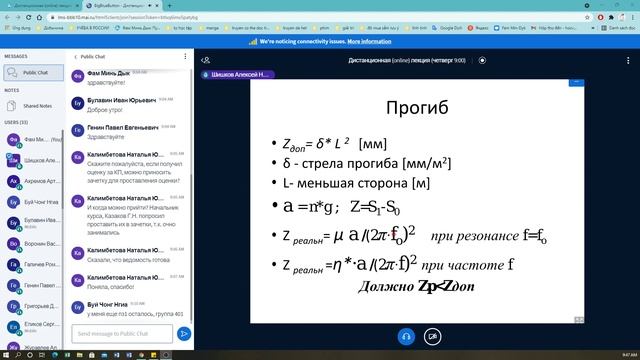Click the Булавин Иван Юрьевич chat message
The image size is (640, 360).
click(x=127, y=104)
